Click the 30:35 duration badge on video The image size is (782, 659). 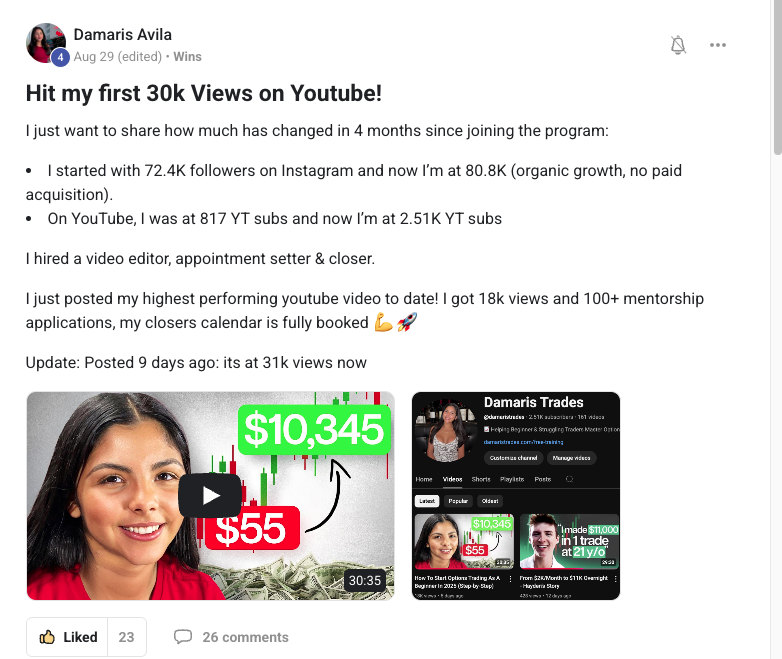point(365,581)
